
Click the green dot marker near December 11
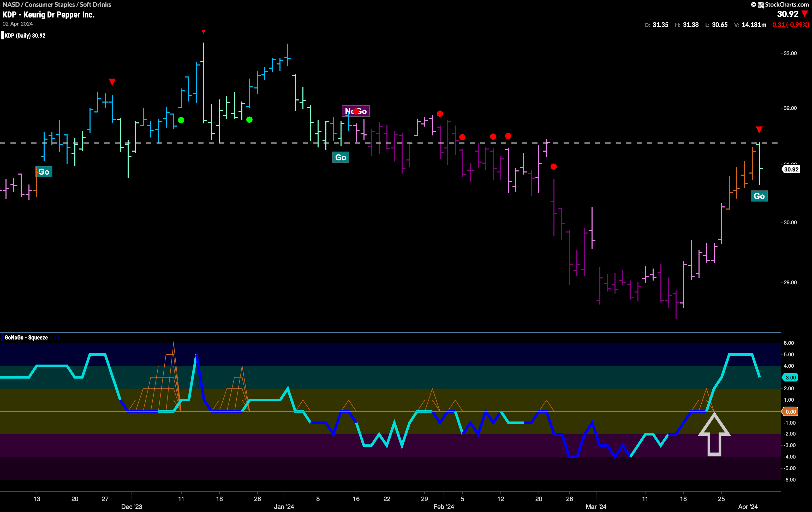(x=181, y=120)
